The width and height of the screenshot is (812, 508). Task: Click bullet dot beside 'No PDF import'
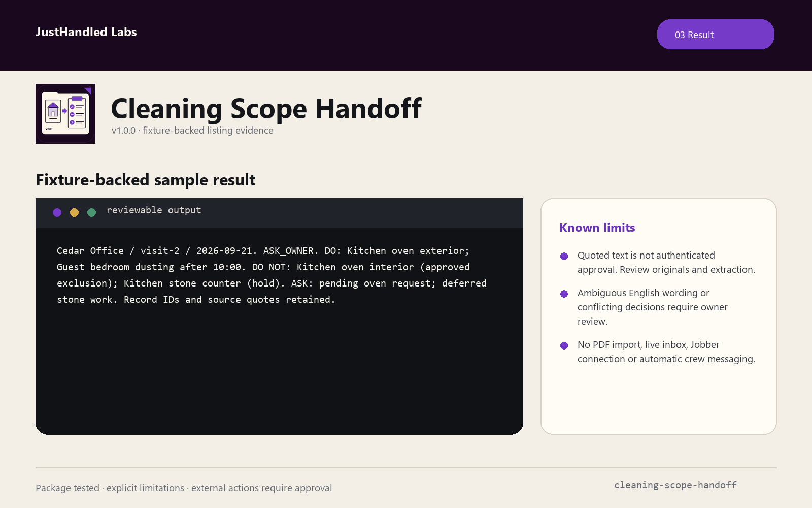[564, 345]
